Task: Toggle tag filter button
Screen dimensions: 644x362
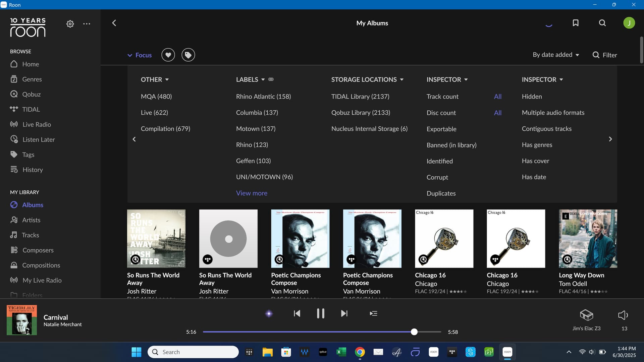Action: [x=188, y=55]
